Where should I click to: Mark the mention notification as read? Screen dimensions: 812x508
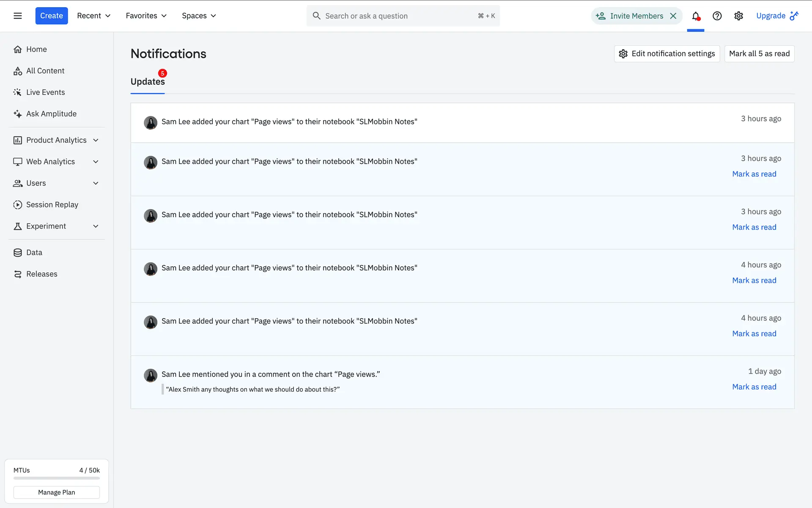click(754, 387)
